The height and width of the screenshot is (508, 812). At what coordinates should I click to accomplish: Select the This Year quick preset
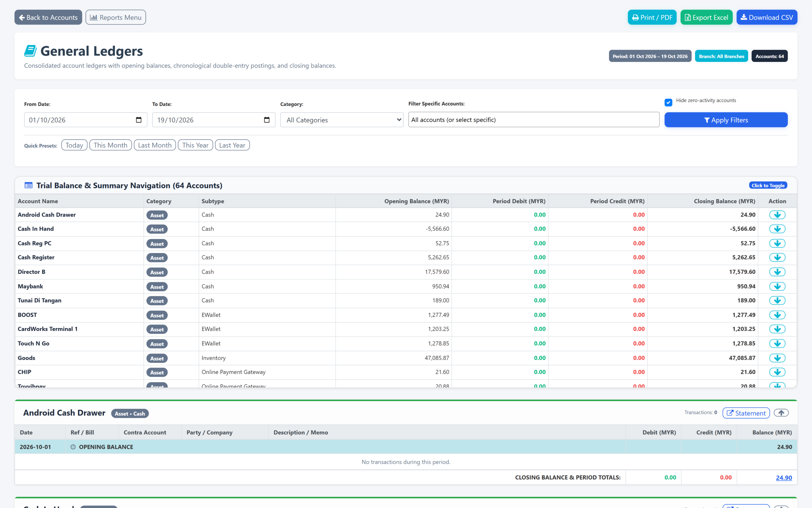tap(195, 145)
